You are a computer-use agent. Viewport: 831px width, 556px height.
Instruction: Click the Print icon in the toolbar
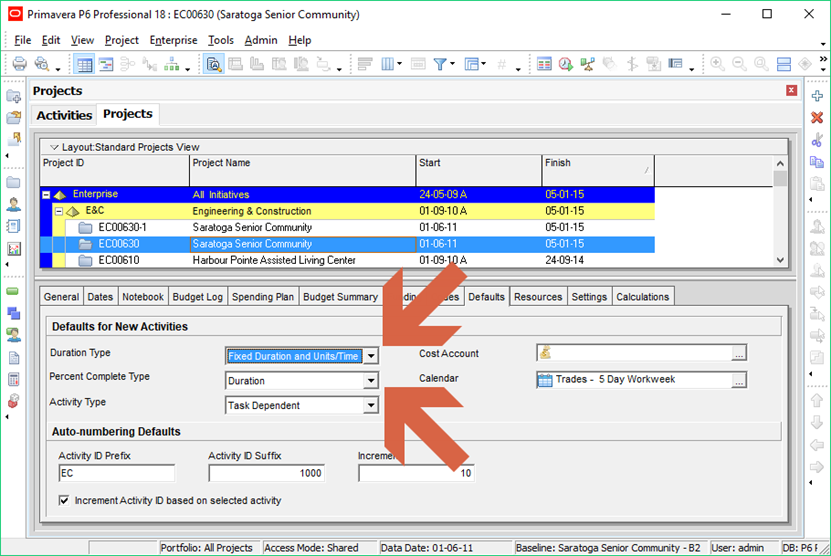click(20, 64)
